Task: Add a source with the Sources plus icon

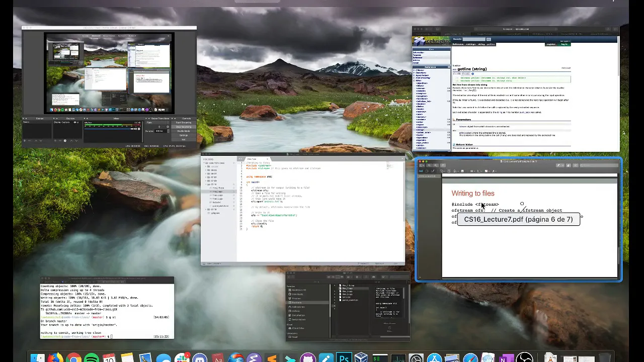Action: tap(55, 141)
